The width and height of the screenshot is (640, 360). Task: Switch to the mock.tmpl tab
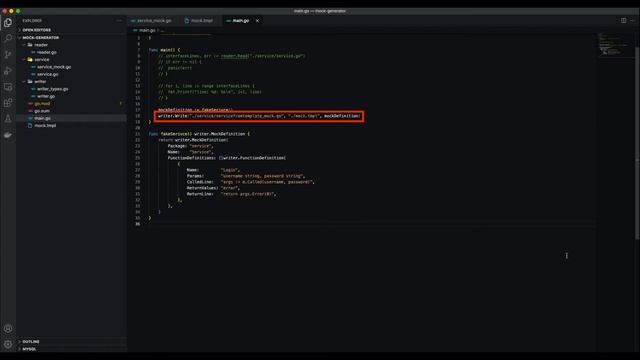click(199, 20)
